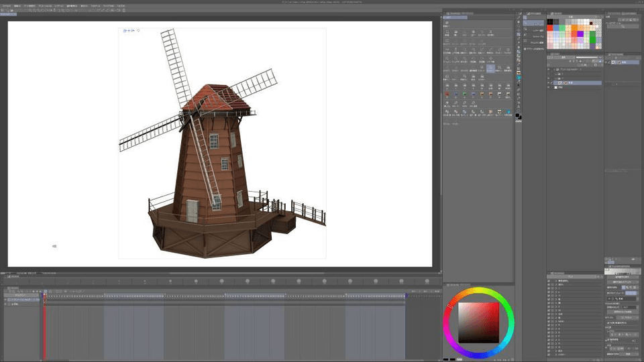
Task: Open the Edit menu
Action: [x=17, y=6]
